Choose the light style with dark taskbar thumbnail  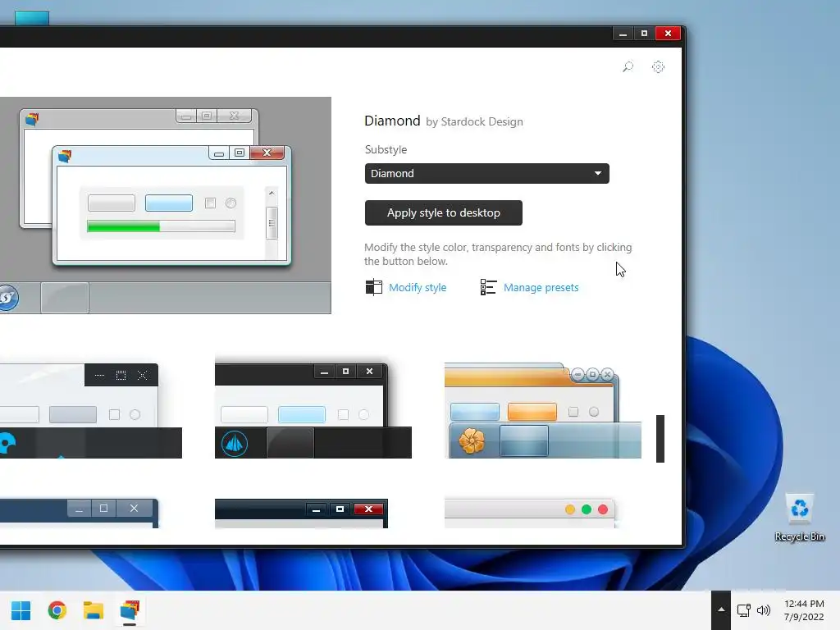(x=91, y=411)
